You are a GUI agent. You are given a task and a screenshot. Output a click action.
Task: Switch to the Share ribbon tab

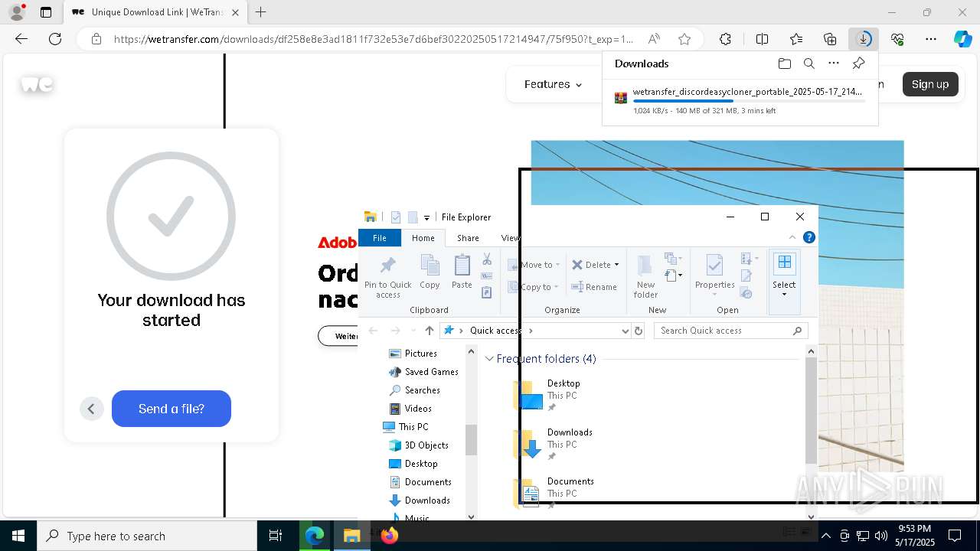click(x=468, y=238)
